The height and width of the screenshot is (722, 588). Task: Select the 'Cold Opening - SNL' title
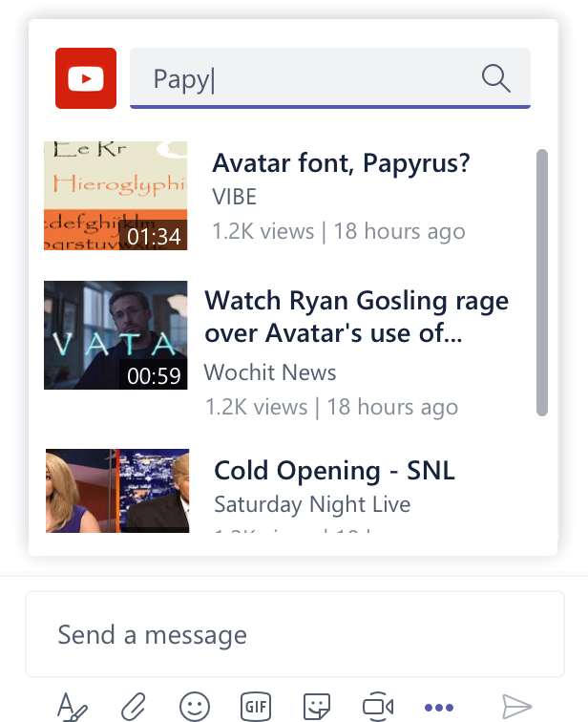click(x=334, y=471)
